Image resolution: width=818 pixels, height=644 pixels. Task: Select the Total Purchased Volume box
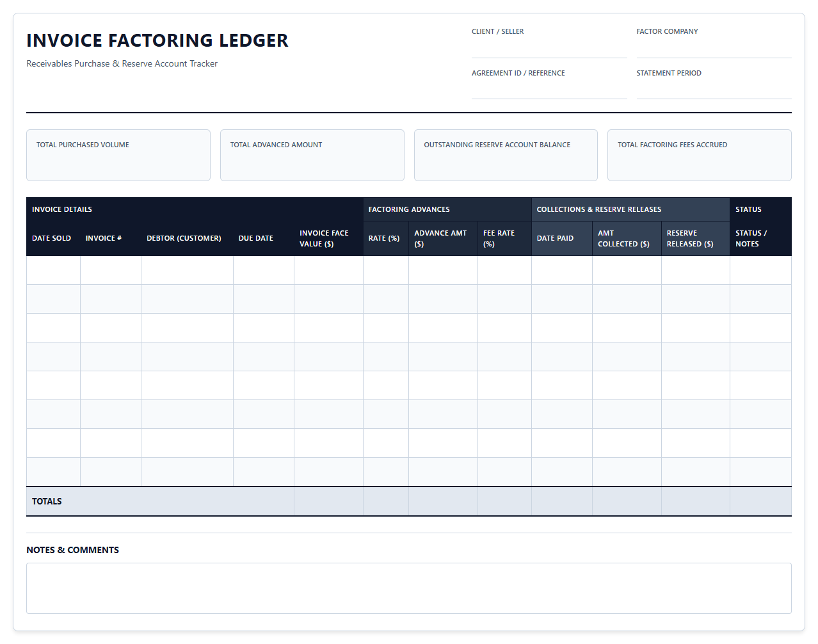pos(118,156)
